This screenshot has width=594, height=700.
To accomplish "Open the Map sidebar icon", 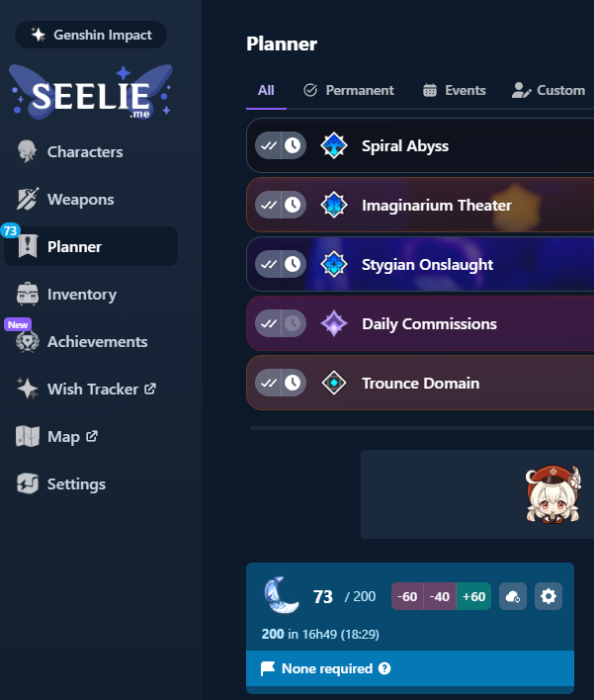I will click(28, 437).
